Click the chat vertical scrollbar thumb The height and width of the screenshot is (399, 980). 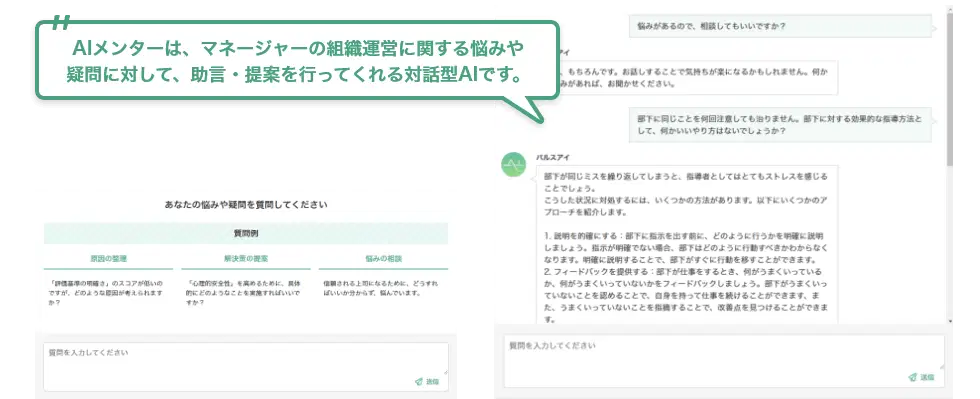pos(950,88)
